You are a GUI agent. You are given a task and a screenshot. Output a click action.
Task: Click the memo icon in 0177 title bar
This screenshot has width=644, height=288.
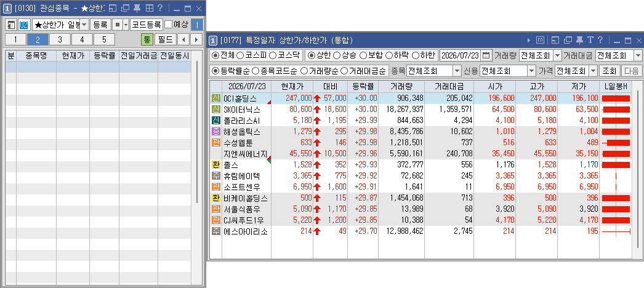coord(541,40)
